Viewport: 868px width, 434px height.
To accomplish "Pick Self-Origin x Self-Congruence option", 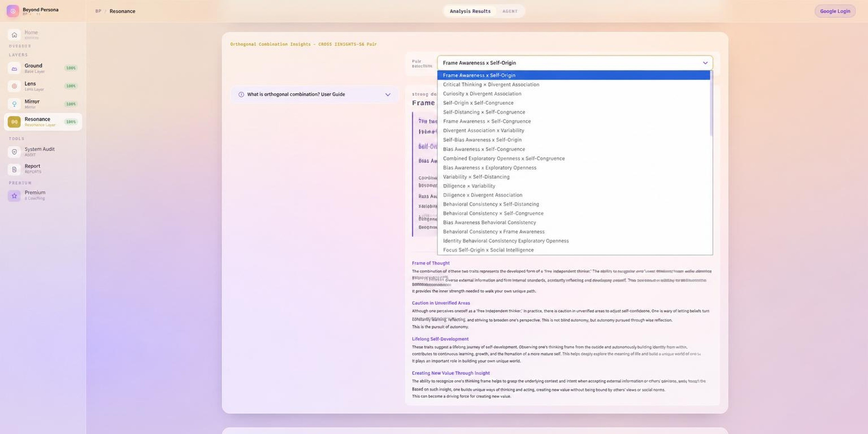I will pyautogui.click(x=573, y=103).
